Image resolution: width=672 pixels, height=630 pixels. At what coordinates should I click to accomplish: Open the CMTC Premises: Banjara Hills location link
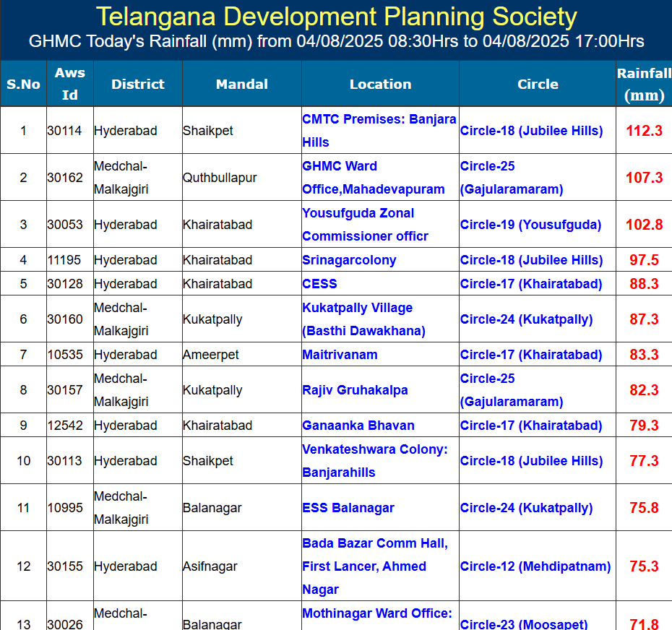tap(379, 130)
